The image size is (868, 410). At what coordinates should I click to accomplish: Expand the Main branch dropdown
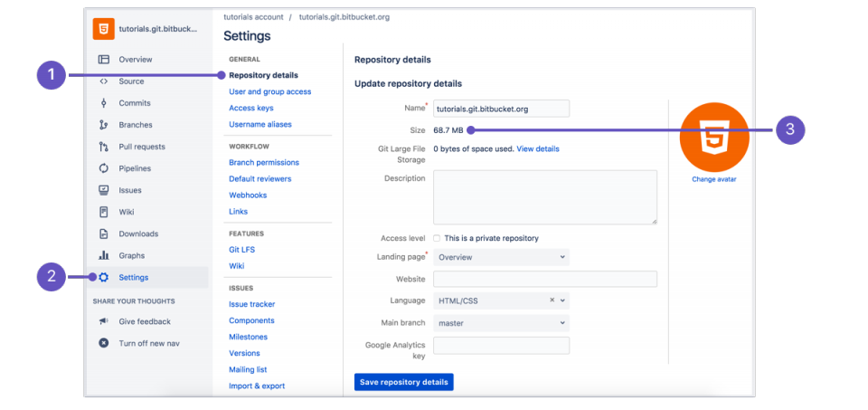coord(501,323)
